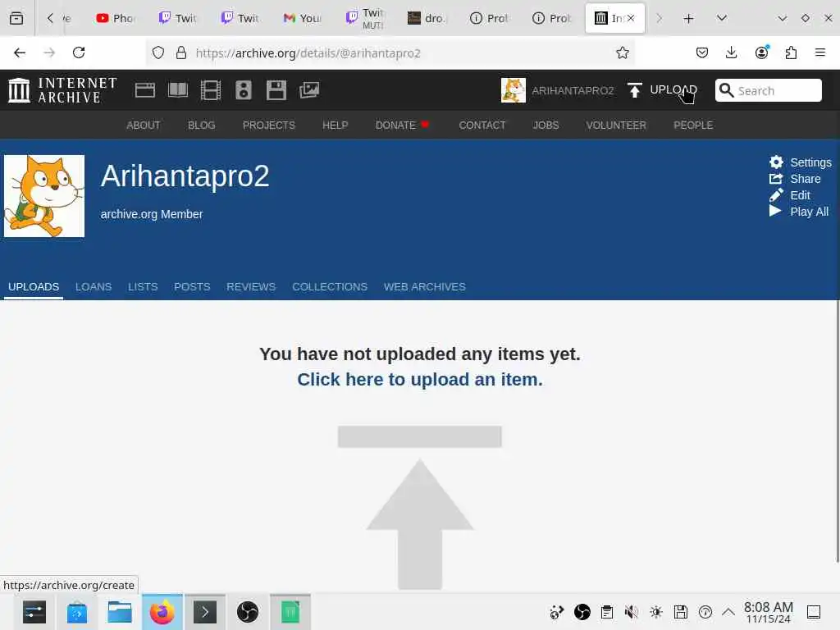Click the upload arrow icon in header
The image size is (840, 630).
[634, 90]
